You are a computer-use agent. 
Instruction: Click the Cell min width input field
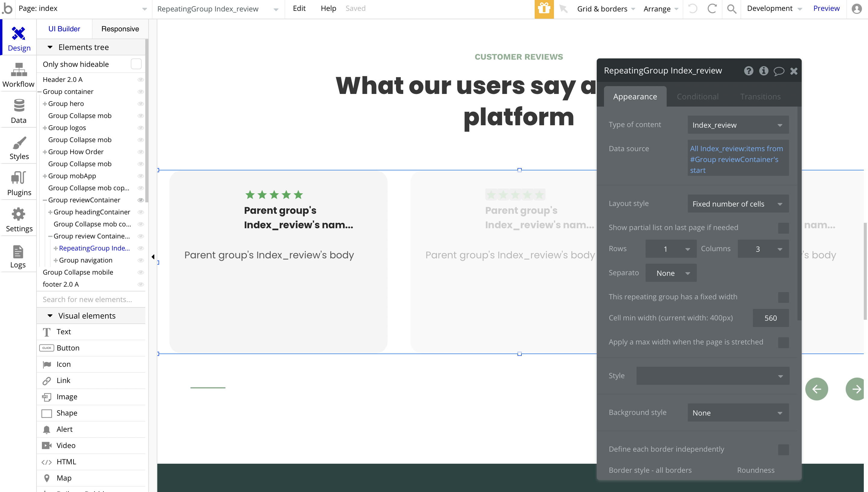(x=770, y=318)
